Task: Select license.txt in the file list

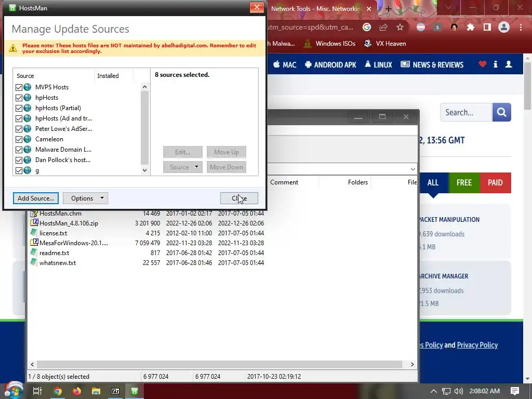Action: [54, 233]
